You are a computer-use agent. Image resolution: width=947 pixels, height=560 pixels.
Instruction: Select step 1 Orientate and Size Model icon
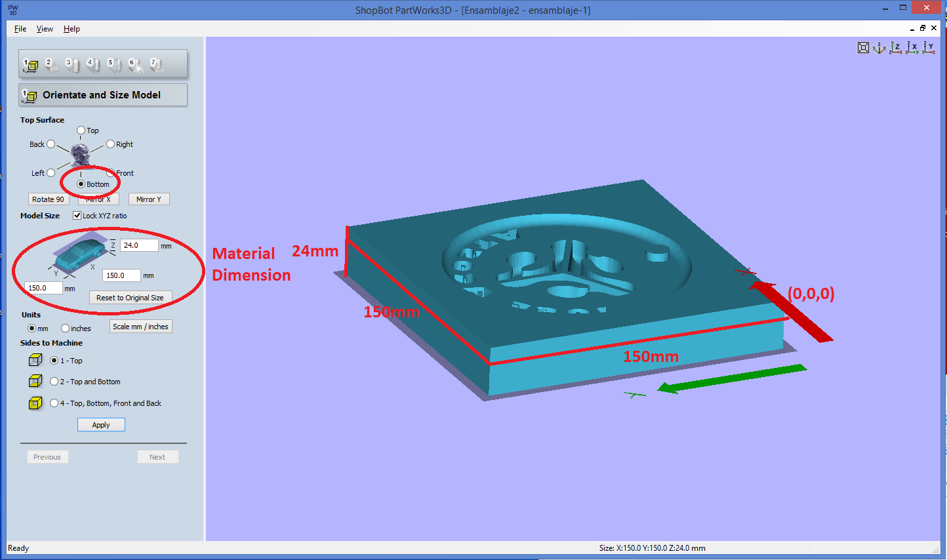[31, 65]
